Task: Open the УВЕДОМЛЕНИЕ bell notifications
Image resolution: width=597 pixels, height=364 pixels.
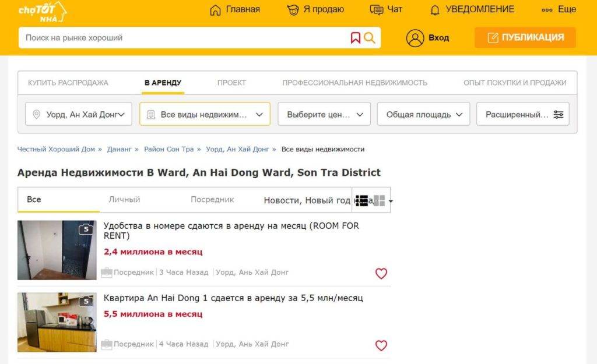Action: tap(435, 10)
